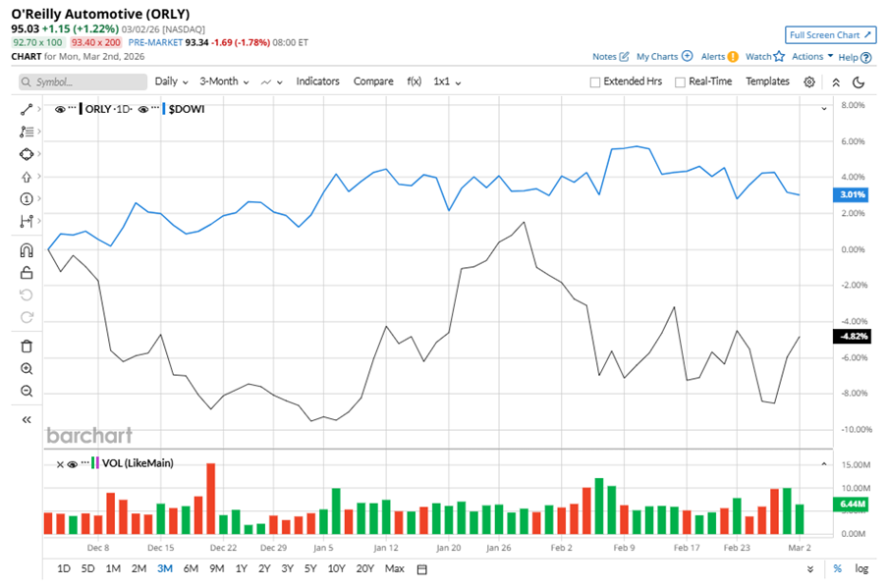Select the 1Y range tab
The width and height of the screenshot is (887, 588).
click(242, 568)
